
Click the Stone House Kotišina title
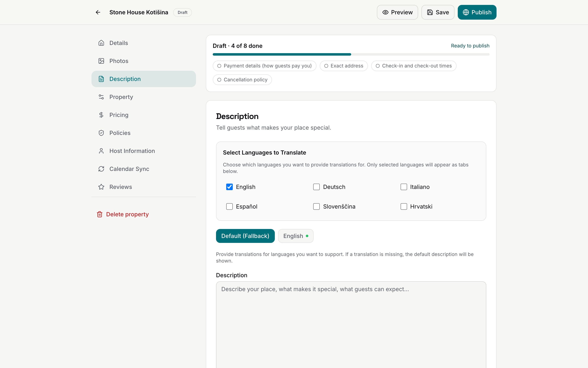click(139, 12)
